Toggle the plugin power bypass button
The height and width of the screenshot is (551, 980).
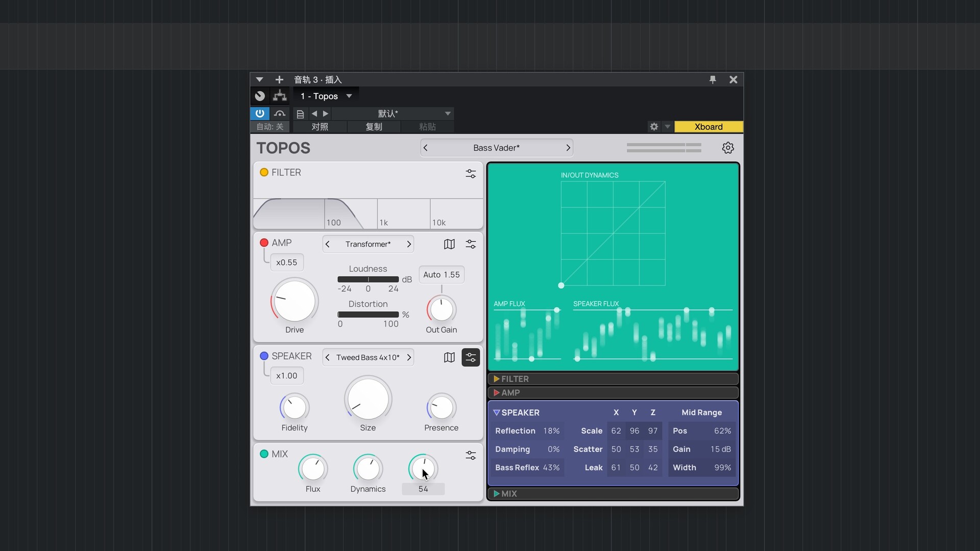click(x=260, y=113)
